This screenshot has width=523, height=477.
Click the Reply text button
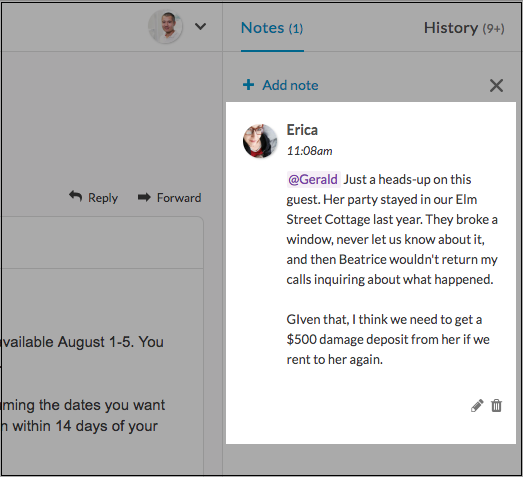tap(103, 198)
